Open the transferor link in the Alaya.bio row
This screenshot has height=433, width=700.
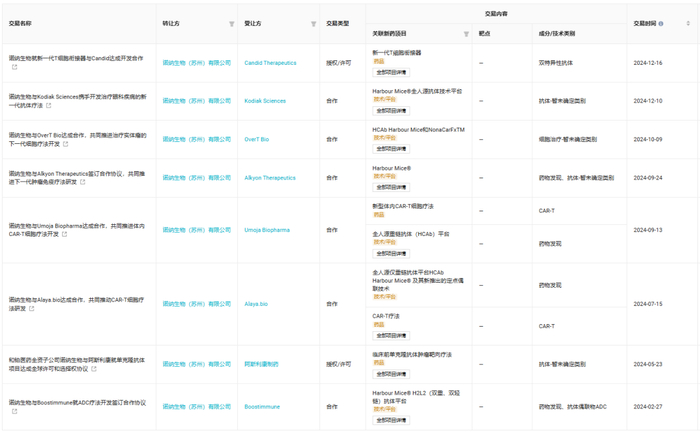pyautogui.click(x=196, y=304)
